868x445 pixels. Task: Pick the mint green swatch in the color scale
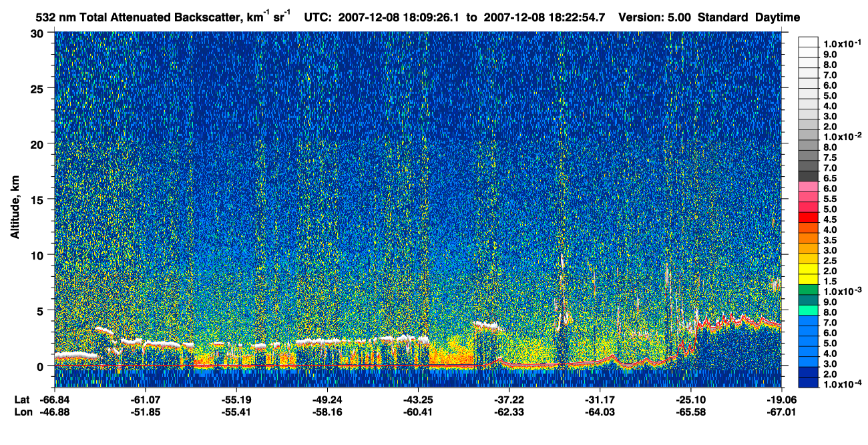(808, 310)
